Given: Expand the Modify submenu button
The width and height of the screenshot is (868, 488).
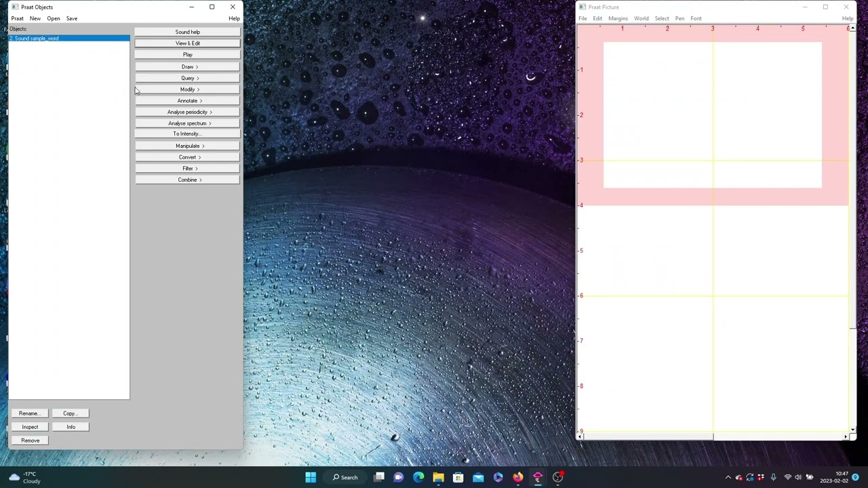Looking at the screenshot, I should coord(187,89).
